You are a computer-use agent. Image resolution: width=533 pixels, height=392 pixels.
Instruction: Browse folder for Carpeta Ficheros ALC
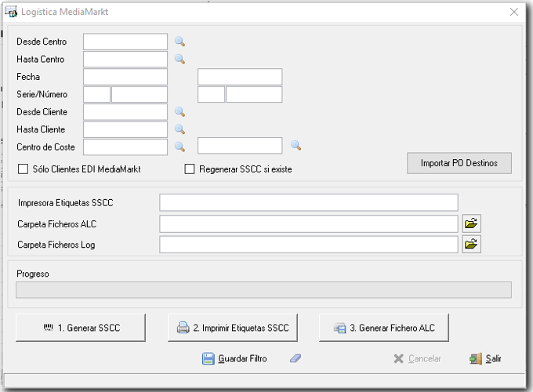(x=472, y=223)
